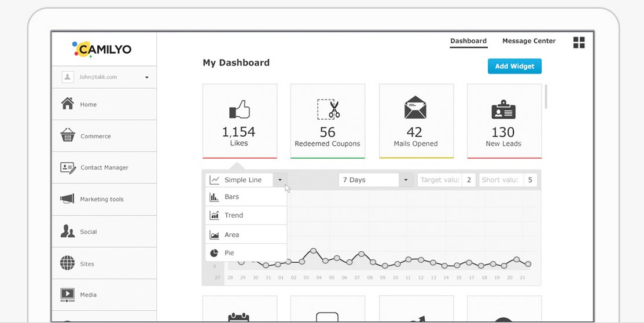Screen dimensions: 644x323
Task: Switch to the Message Center tab
Action: pyautogui.click(x=529, y=41)
